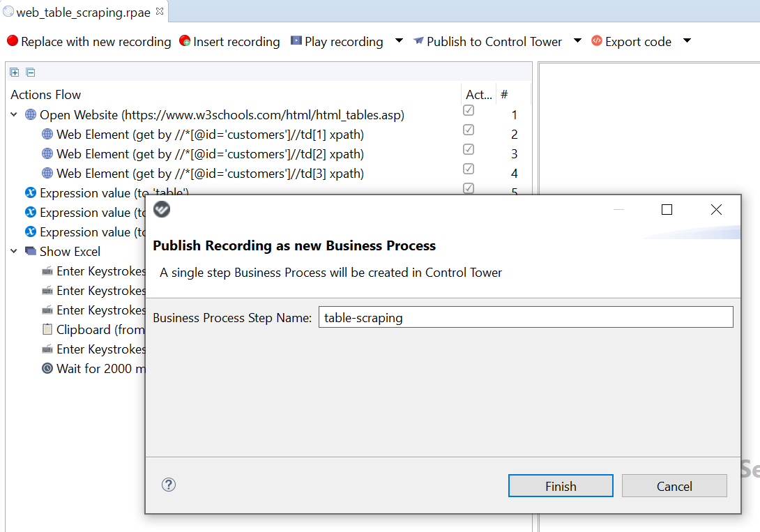Click the Clipboard action icon
The width and height of the screenshot is (760, 532).
coord(47,330)
